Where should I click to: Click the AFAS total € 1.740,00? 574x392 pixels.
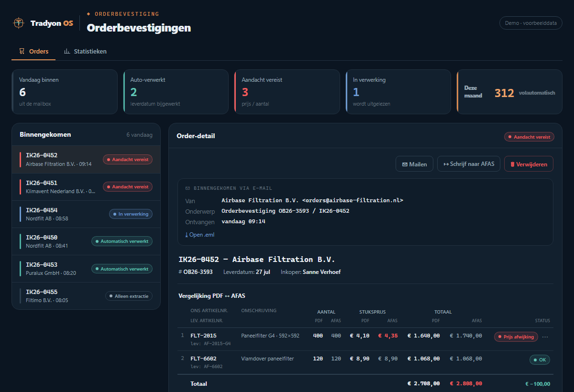[x=466, y=336]
